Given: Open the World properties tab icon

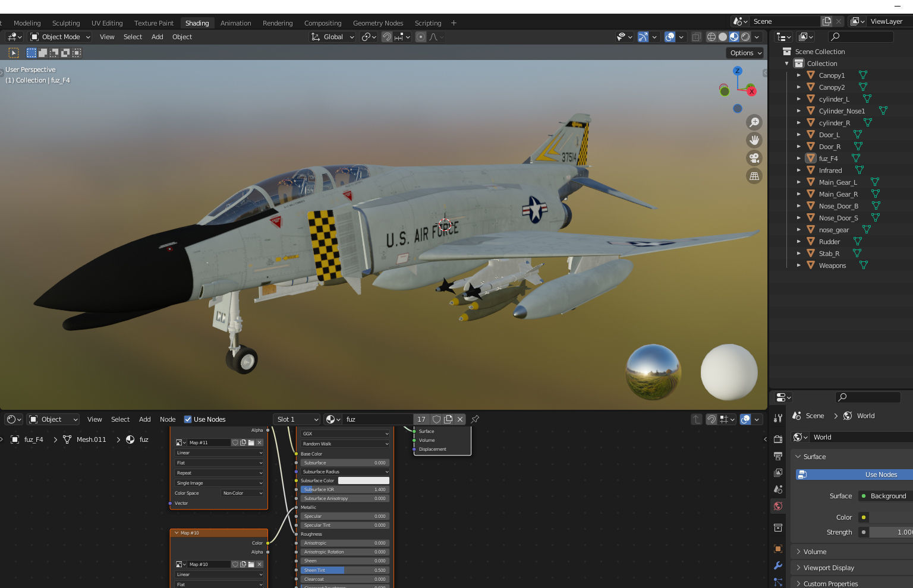Looking at the screenshot, I should tap(778, 506).
